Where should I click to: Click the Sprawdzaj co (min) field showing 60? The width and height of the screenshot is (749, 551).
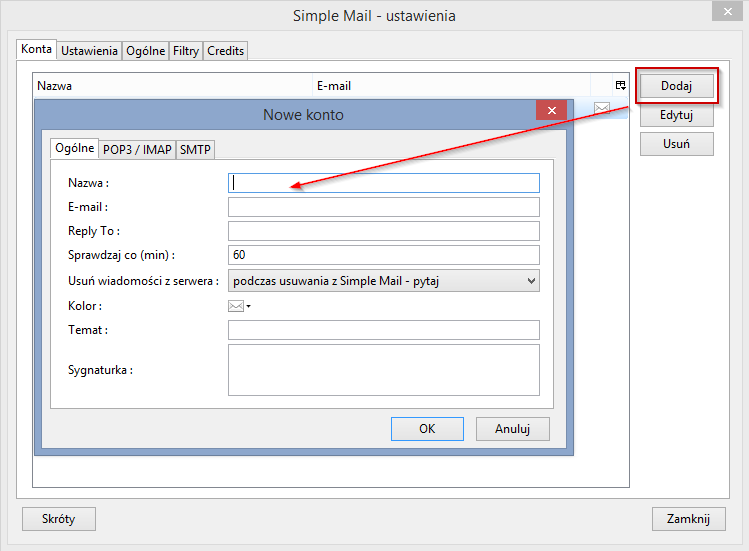click(x=384, y=255)
